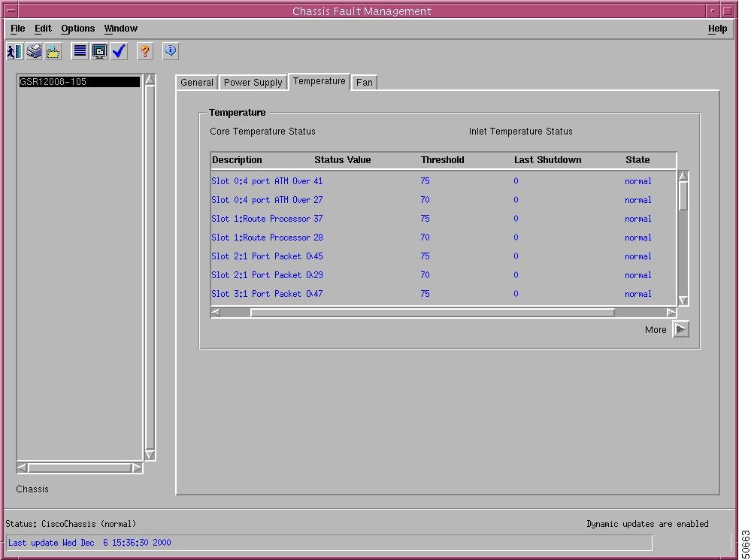Open the Edit menu
The height and width of the screenshot is (560, 751).
[43, 29]
